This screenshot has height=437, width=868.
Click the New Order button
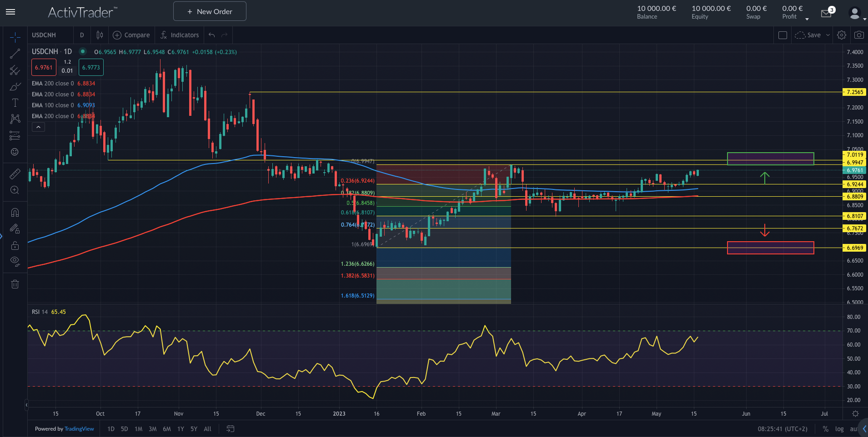(209, 11)
